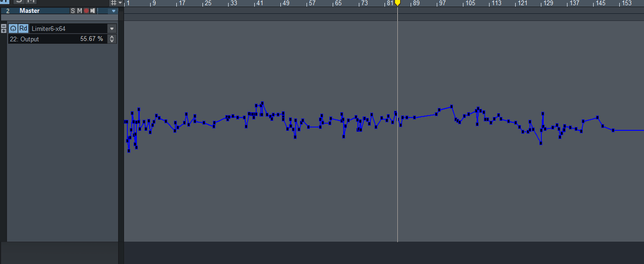Mute the Master track
The width and height of the screenshot is (644, 264).
[79, 11]
